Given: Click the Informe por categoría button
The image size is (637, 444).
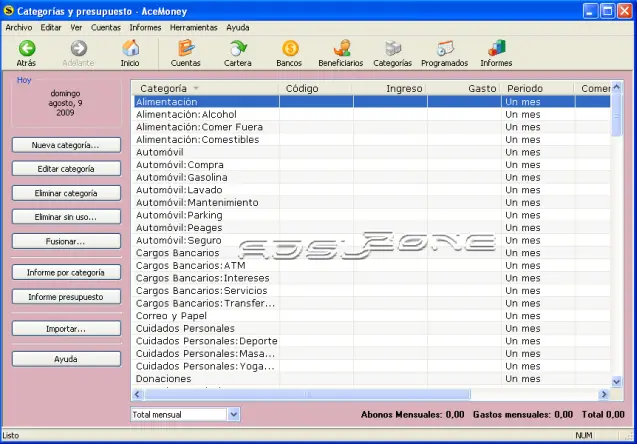Looking at the screenshot, I should tap(66, 273).
